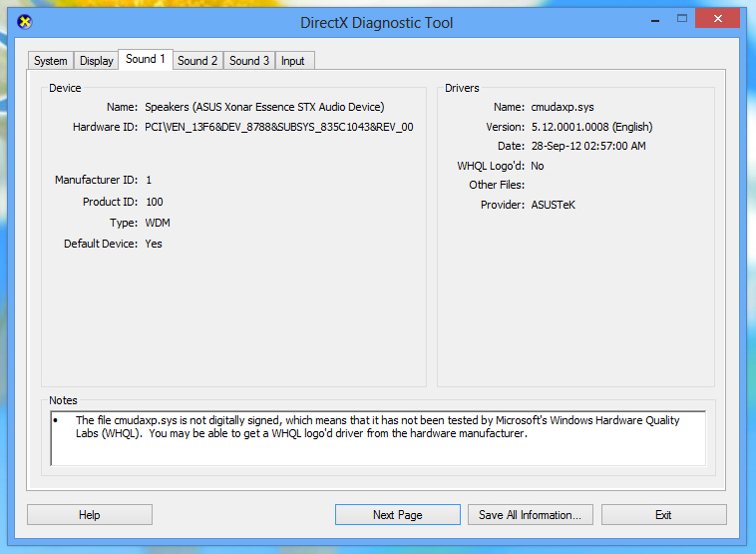Click the 'Other Files:' label

pos(497,185)
